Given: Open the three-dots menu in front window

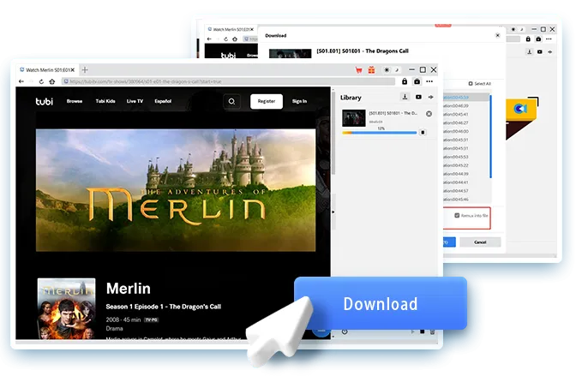Looking at the screenshot, I should [x=429, y=81].
